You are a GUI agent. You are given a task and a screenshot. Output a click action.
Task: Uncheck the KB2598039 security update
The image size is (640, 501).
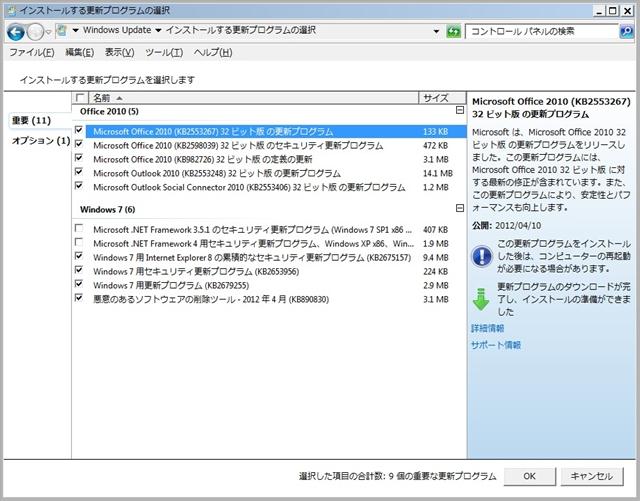79,144
